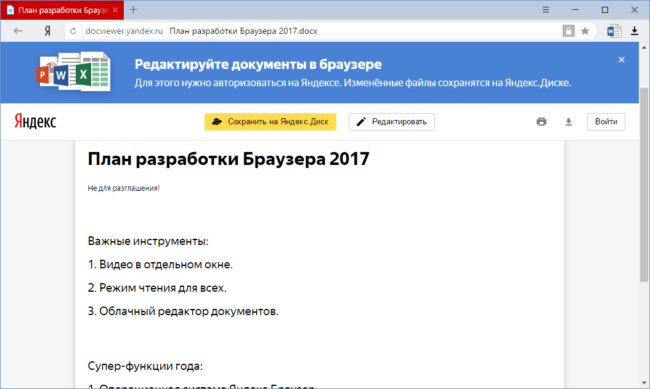This screenshot has height=389, width=650.
Task: Reload the page with refresh icon
Action: pyautogui.click(x=73, y=31)
